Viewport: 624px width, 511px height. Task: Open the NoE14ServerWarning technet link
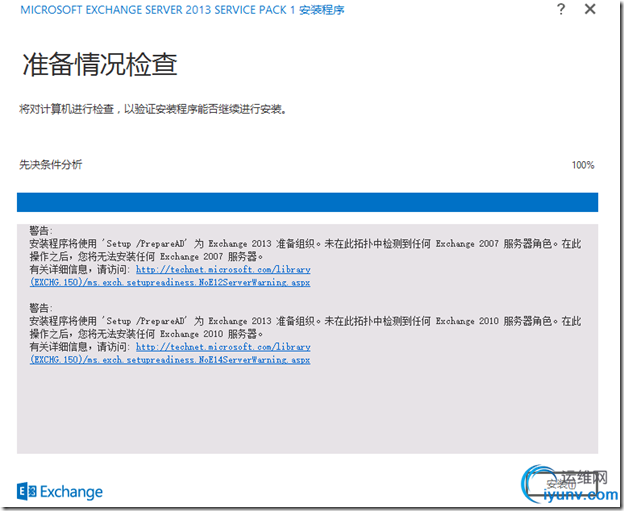point(170,353)
